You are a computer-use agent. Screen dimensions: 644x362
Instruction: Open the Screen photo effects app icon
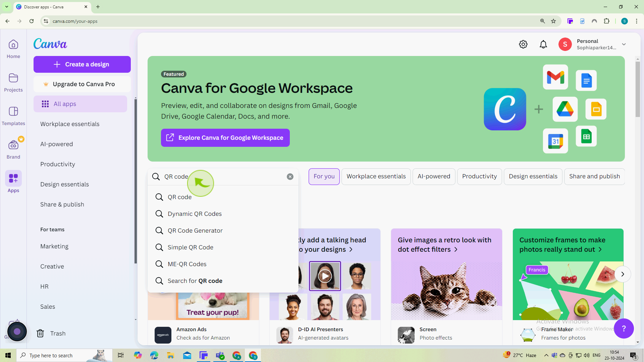(x=406, y=335)
